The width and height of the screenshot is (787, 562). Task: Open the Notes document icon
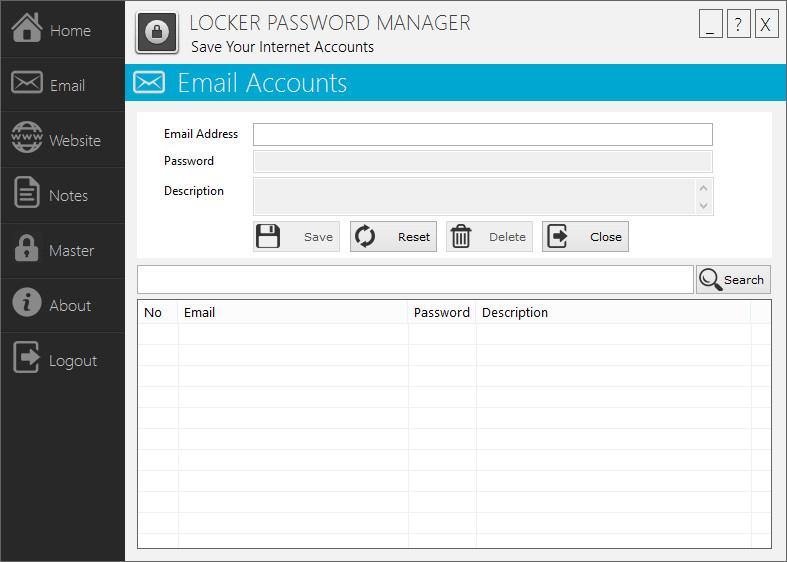tap(27, 192)
